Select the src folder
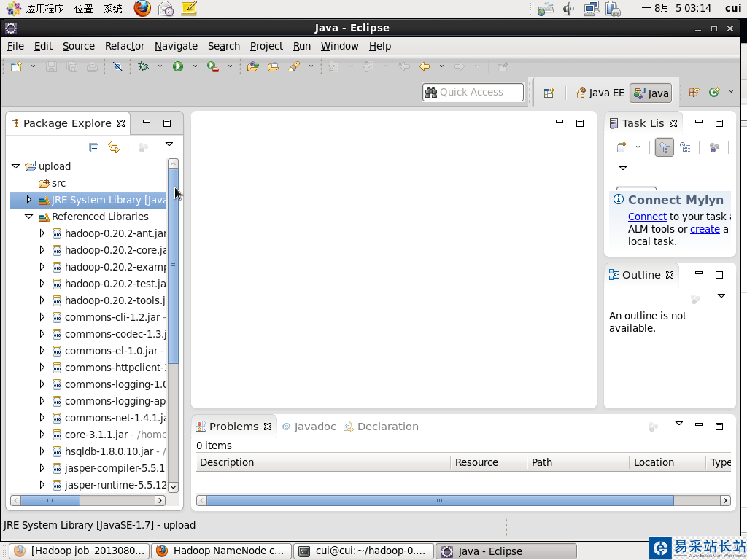Screen dimensions: 747x560 pos(52,183)
